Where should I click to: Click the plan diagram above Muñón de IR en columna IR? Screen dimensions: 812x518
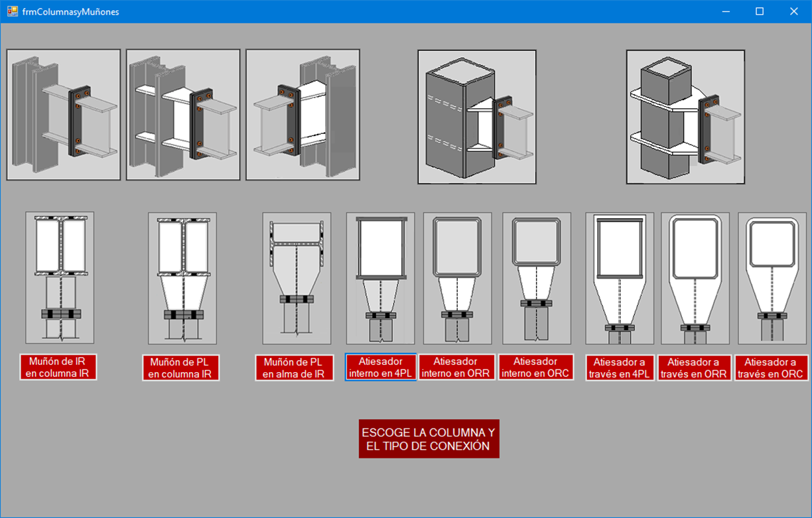click(x=60, y=277)
